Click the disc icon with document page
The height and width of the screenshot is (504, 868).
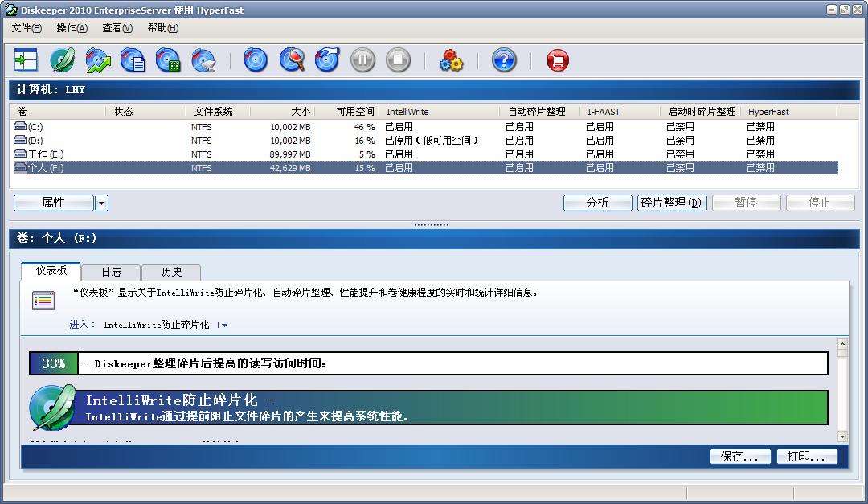point(133,59)
